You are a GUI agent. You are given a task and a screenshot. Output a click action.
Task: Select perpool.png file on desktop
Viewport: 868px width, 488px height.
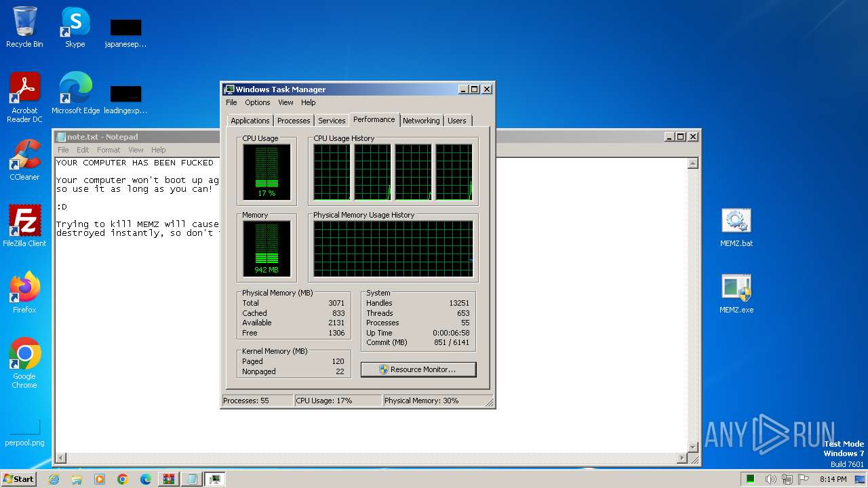click(x=24, y=432)
